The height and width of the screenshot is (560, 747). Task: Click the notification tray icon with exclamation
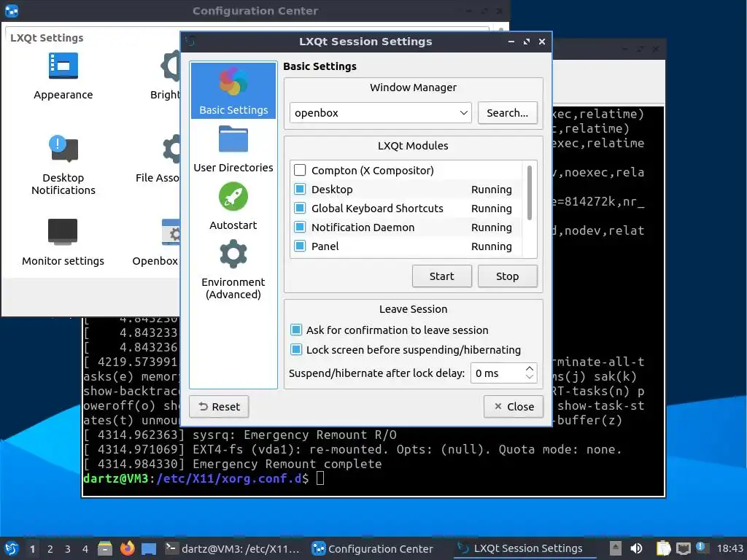[701, 548]
